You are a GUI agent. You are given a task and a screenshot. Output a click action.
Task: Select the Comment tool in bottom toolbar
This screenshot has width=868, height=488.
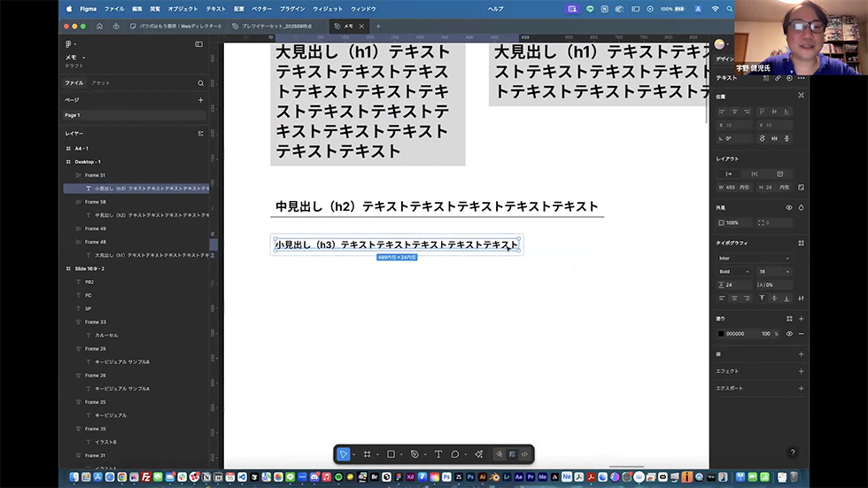tap(455, 454)
